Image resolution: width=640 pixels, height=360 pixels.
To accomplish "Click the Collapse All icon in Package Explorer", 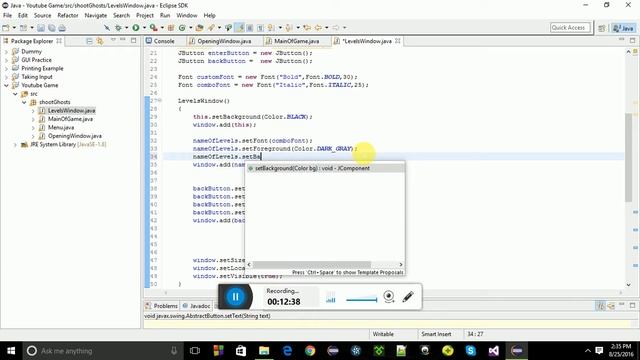I will tap(89, 41).
